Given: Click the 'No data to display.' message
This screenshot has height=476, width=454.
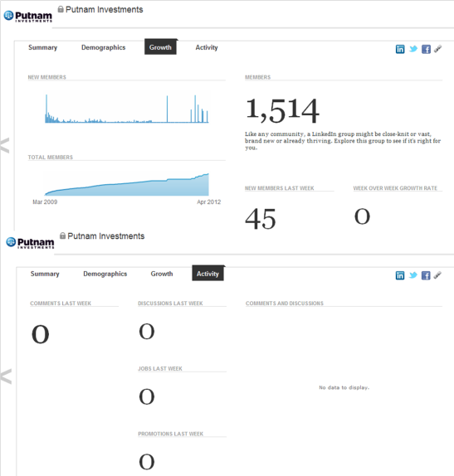Looking at the screenshot, I should tap(344, 387).
